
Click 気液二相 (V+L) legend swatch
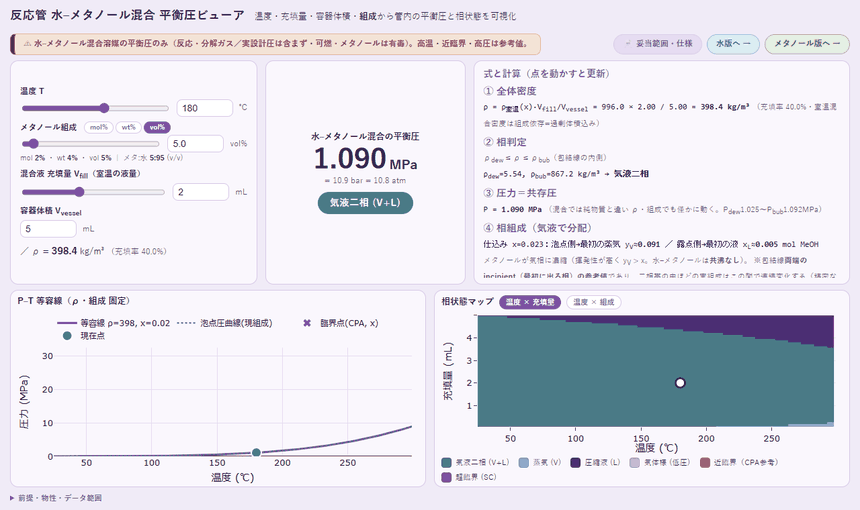[446, 462]
